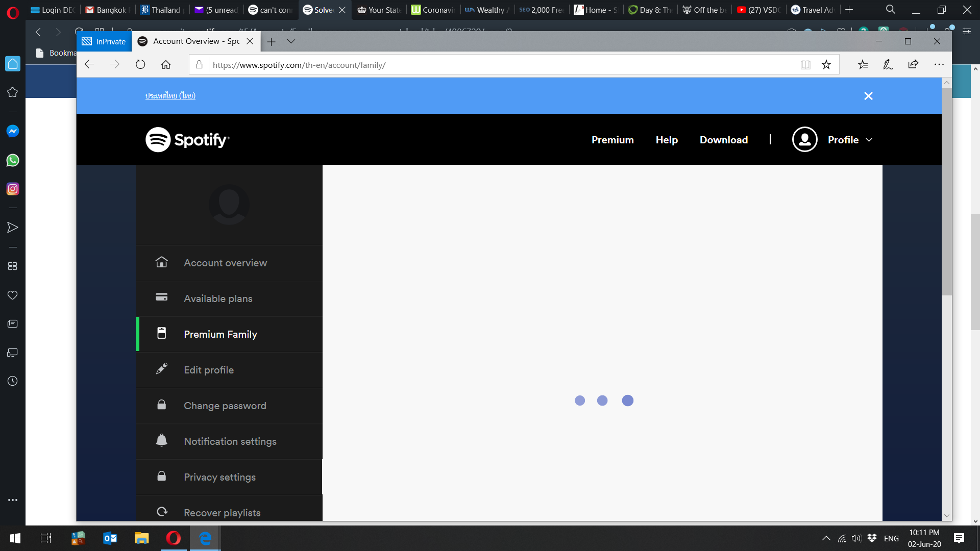Expand the Profile dropdown chevron
The width and height of the screenshot is (980, 551).
868,140
